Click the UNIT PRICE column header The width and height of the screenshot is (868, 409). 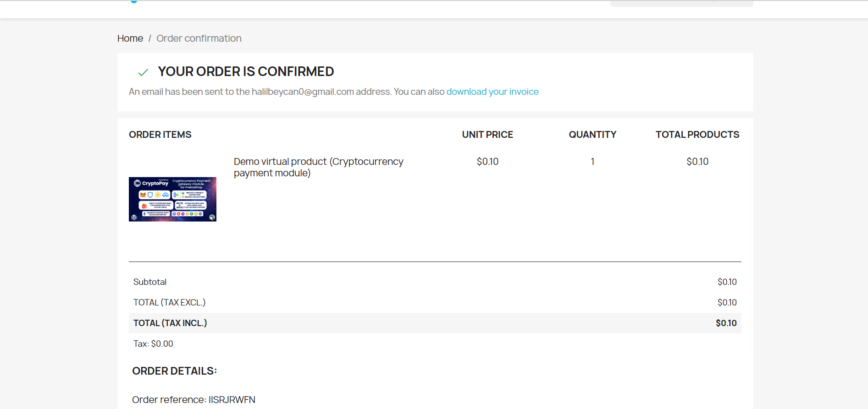pos(487,135)
